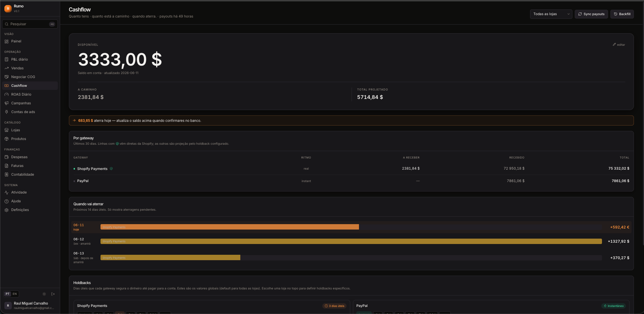Click the RITMO column header
The image size is (644, 314).
[306, 158]
